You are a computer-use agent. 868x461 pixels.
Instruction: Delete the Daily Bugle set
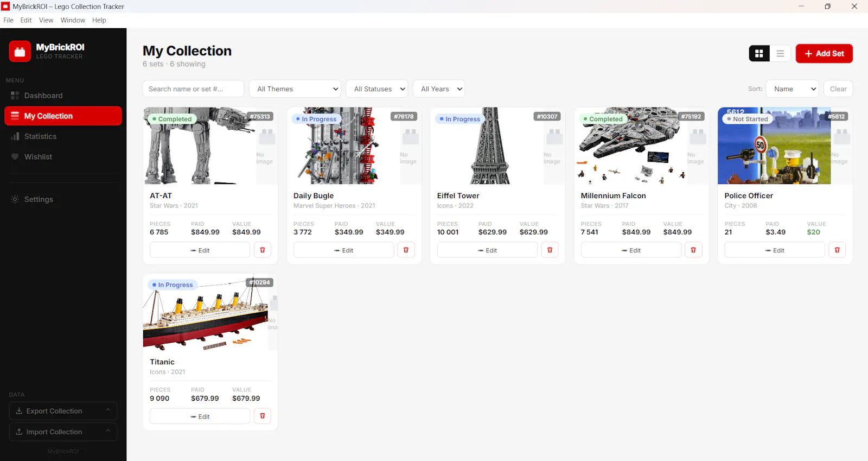(406, 250)
